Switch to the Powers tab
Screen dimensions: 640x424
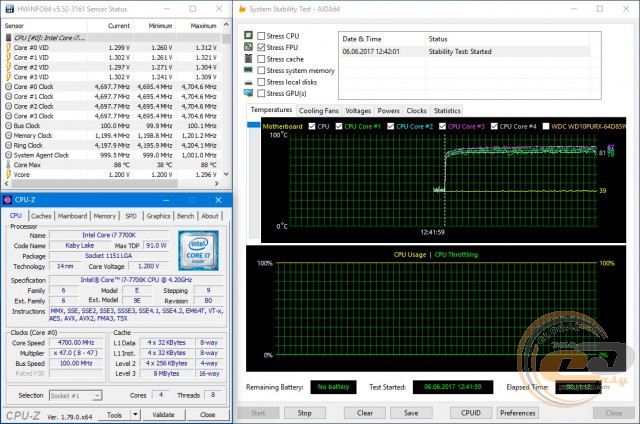(x=388, y=111)
